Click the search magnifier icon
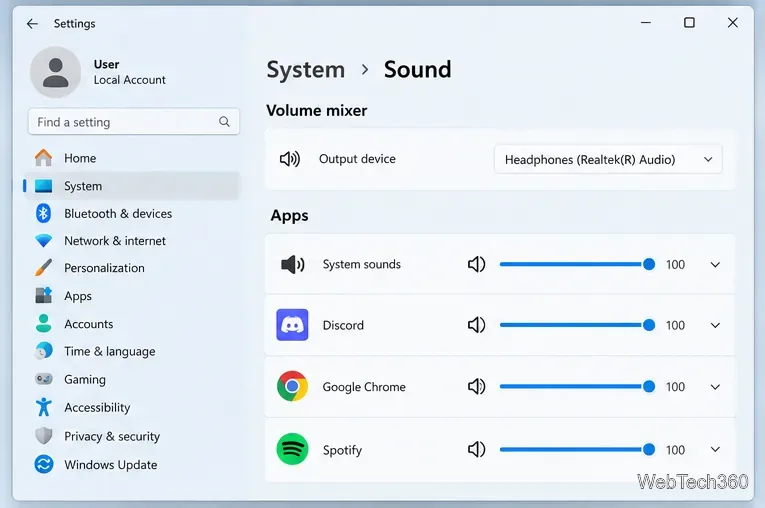The width and height of the screenshot is (765, 508). (x=224, y=122)
